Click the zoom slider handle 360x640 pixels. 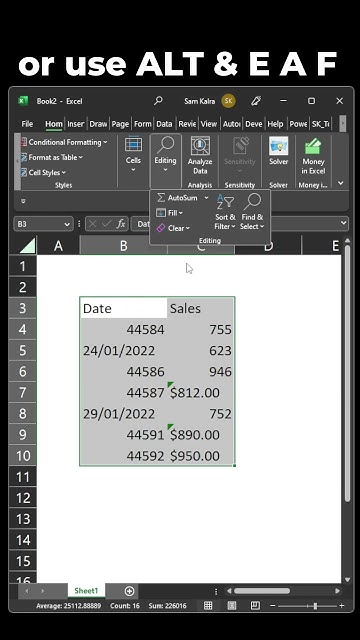315,606
